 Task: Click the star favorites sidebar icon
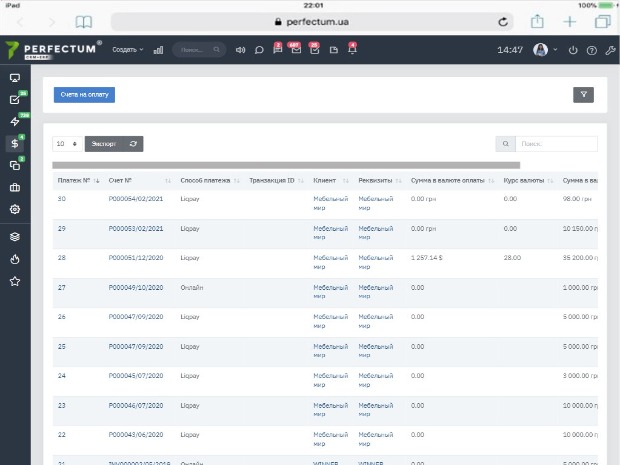pos(15,281)
